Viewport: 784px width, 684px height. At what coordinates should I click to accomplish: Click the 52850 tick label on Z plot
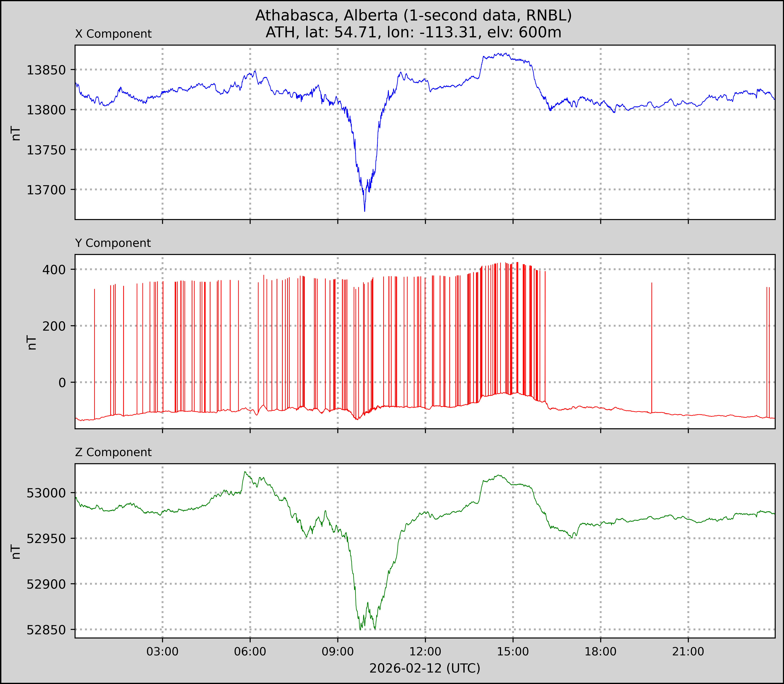pyautogui.click(x=46, y=630)
